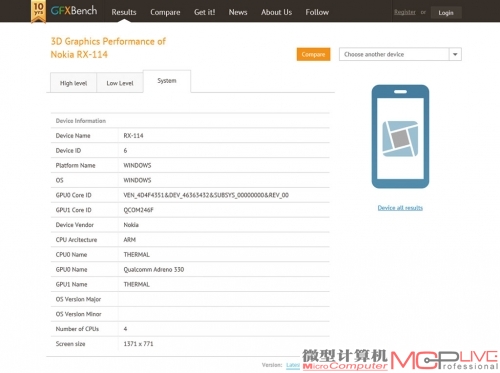Open the Device all results link

click(400, 208)
